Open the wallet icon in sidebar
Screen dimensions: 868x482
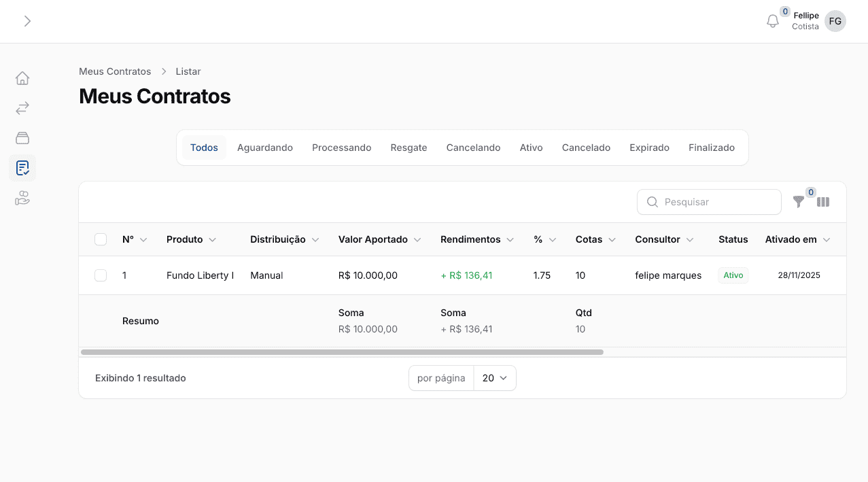[22, 138]
